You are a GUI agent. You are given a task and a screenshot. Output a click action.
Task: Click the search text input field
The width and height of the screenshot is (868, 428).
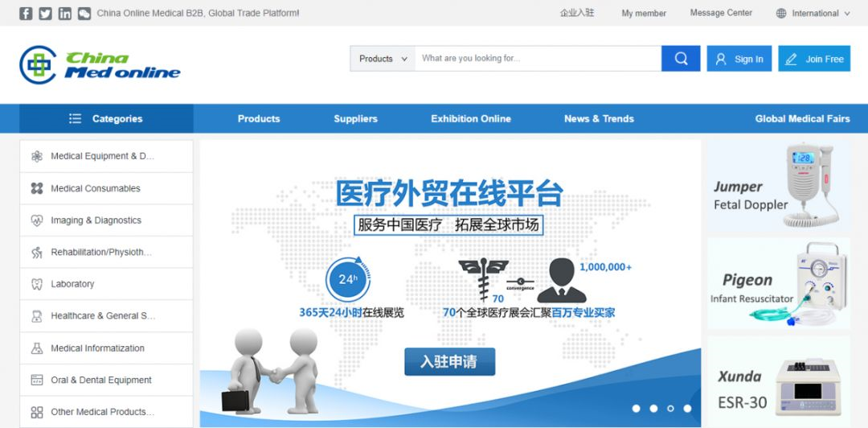(537, 59)
